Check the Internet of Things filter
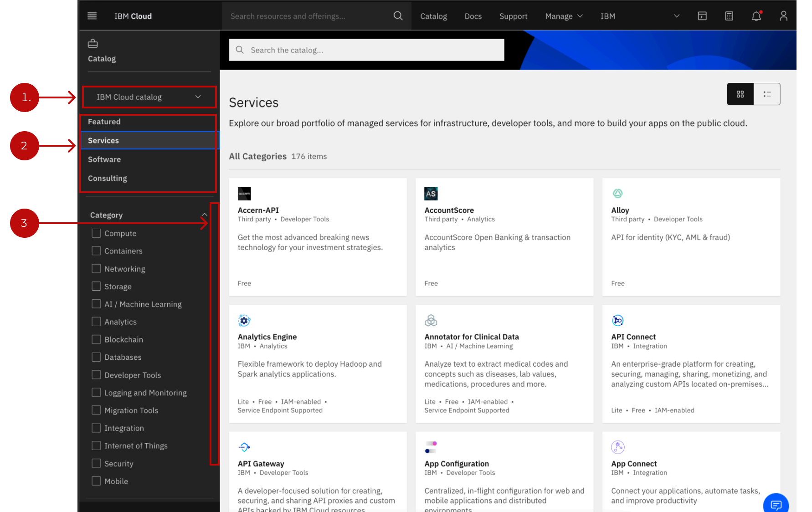 pos(96,445)
